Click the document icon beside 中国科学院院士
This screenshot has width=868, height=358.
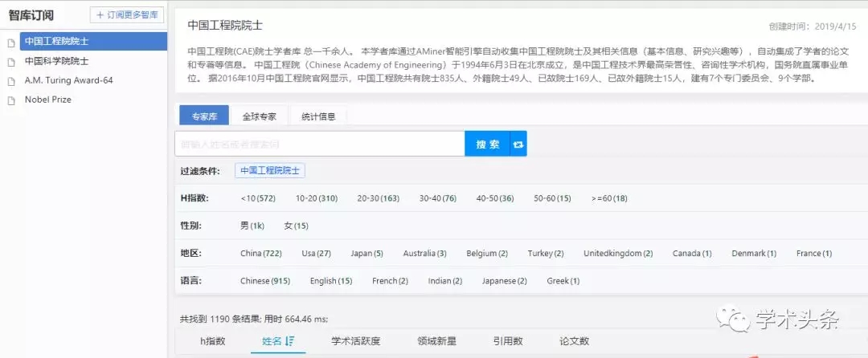coord(11,63)
